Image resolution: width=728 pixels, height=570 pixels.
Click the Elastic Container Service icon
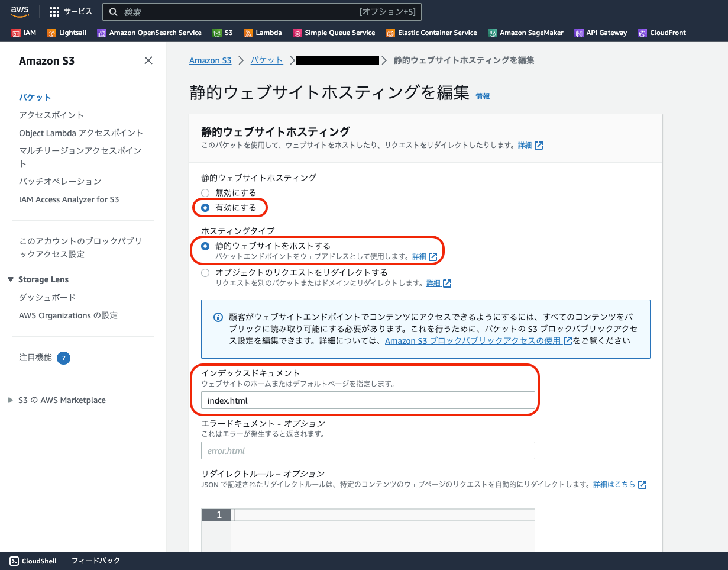(390, 33)
